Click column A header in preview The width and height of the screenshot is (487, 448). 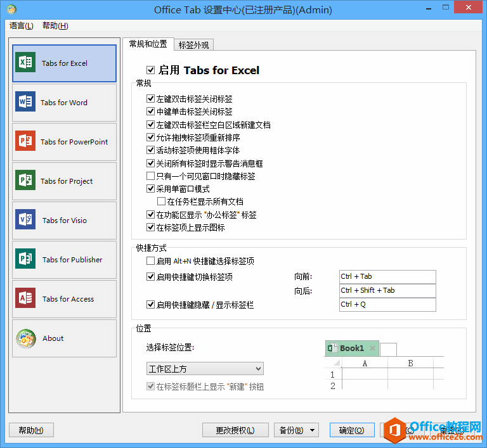pyautogui.click(x=365, y=363)
